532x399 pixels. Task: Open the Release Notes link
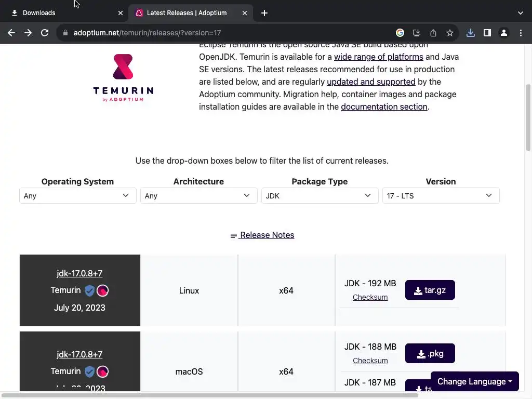[x=262, y=235]
